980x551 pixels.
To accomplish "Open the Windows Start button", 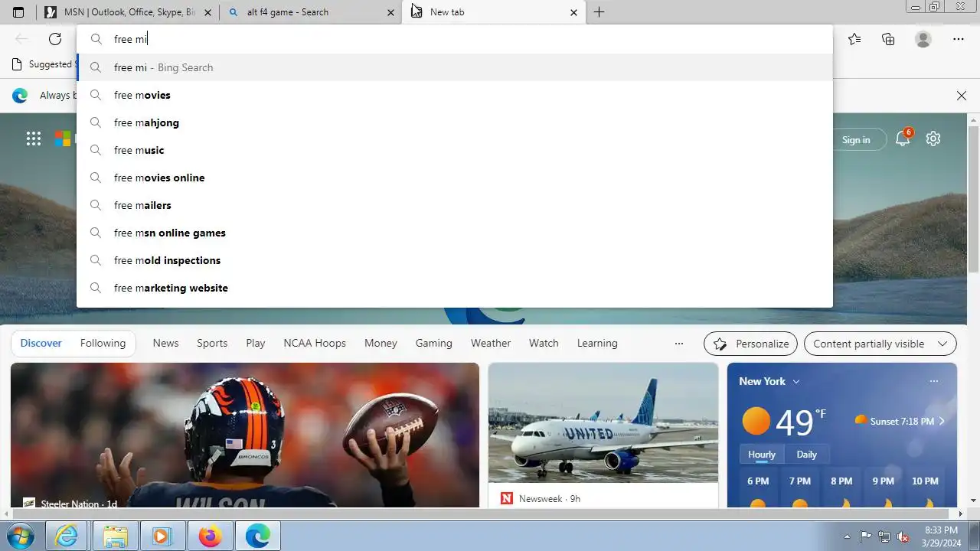I will (21, 536).
